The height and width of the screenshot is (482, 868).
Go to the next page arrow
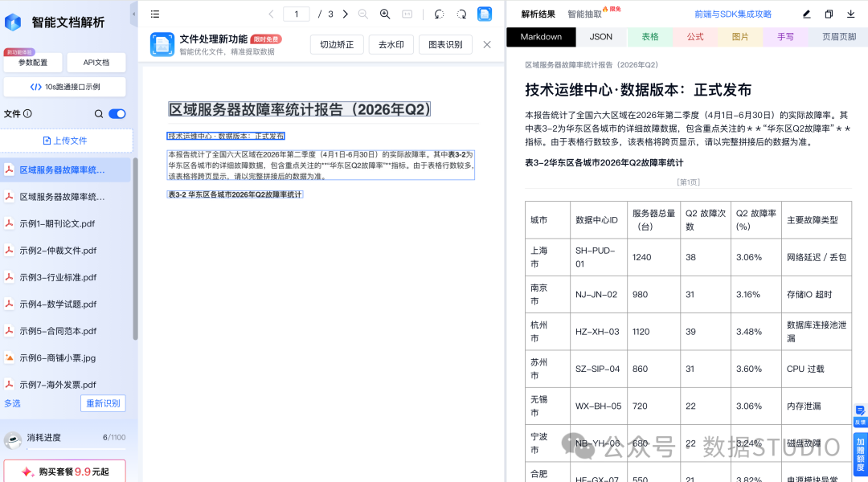pyautogui.click(x=346, y=14)
